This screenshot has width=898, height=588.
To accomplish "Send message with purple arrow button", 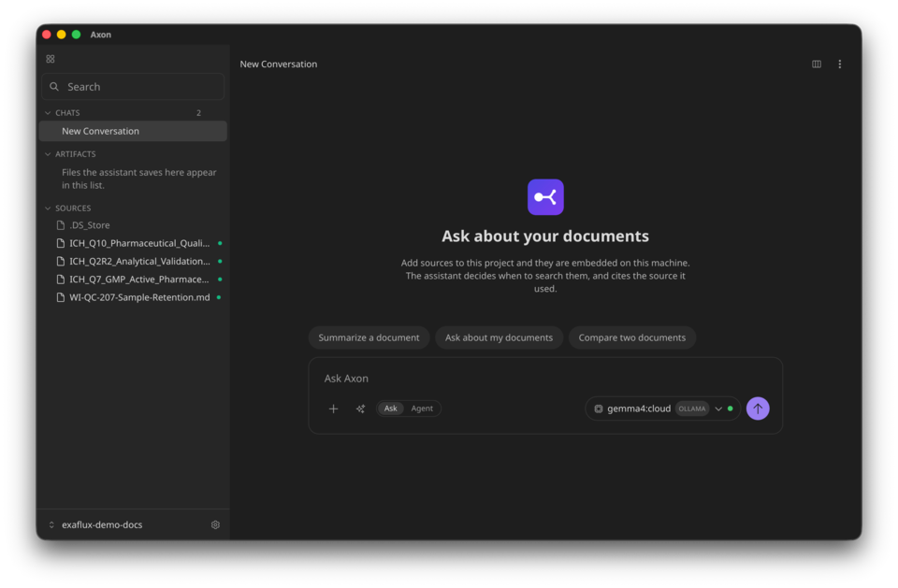I will coord(758,409).
